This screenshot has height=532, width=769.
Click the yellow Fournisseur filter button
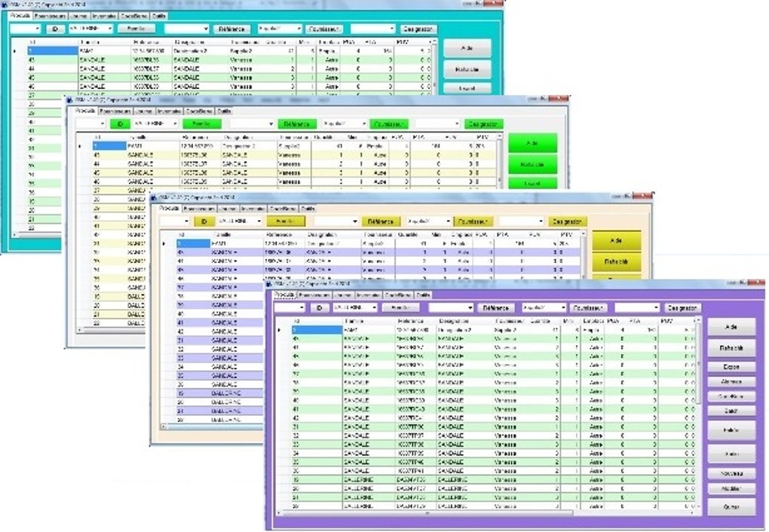click(473, 222)
